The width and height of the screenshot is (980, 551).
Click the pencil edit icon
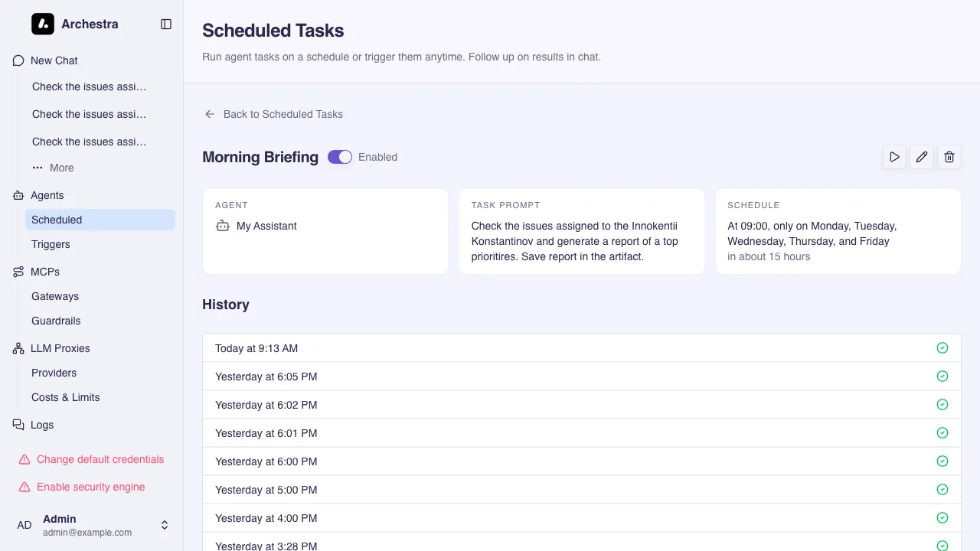(x=922, y=157)
